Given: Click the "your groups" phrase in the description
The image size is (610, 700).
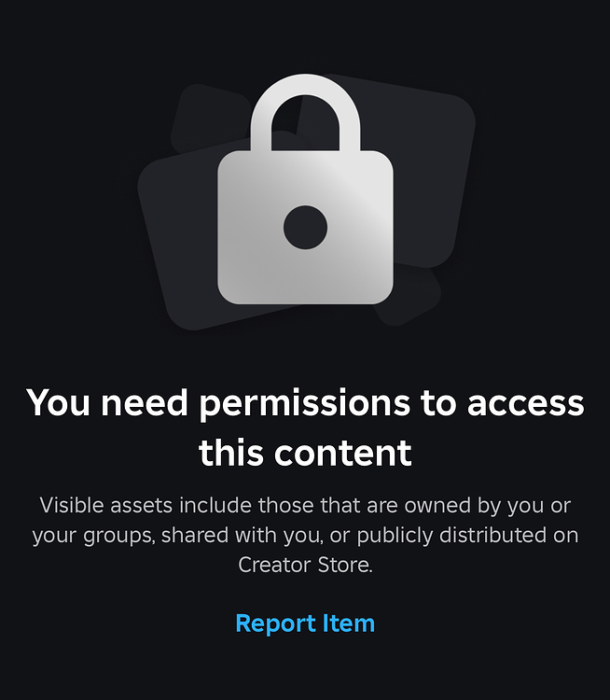Looking at the screenshot, I should [93, 536].
